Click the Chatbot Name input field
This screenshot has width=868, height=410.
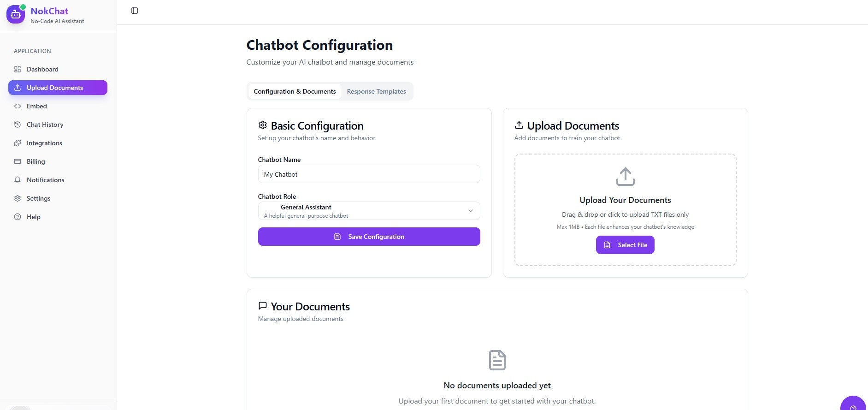369,174
